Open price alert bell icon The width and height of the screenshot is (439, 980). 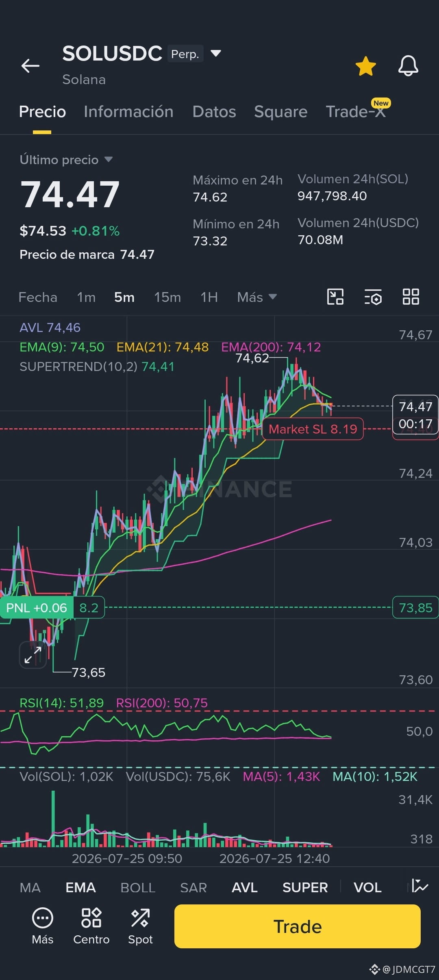pyautogui.click(x=408, y=66)
